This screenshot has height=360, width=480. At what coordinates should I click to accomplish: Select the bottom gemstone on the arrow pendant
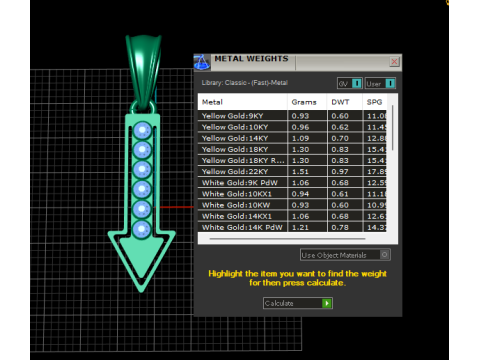(x=142, y=229)
